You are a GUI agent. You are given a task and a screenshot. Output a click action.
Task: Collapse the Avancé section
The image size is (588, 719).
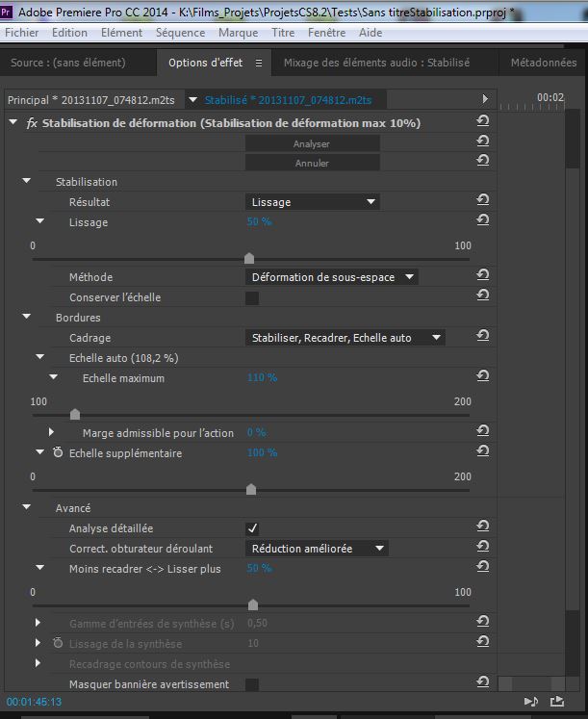point(27,507)
